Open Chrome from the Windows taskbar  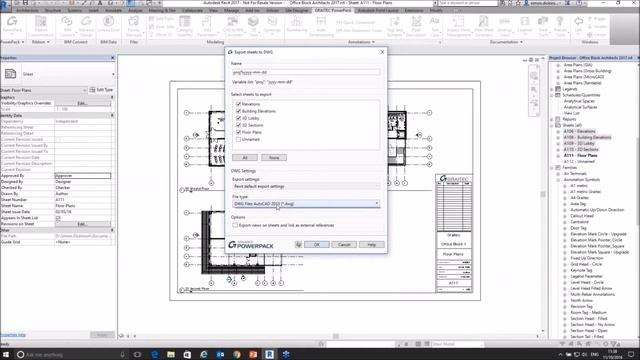click(237, 354)
